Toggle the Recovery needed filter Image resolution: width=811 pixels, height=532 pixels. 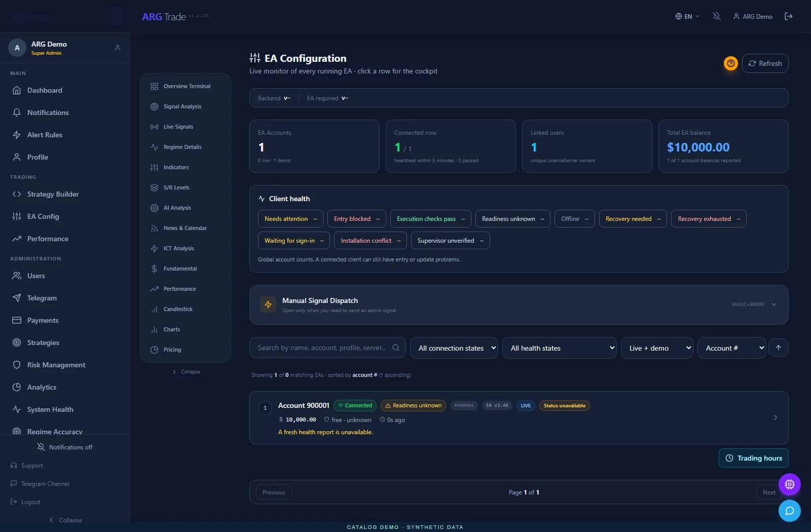[633, 219]
